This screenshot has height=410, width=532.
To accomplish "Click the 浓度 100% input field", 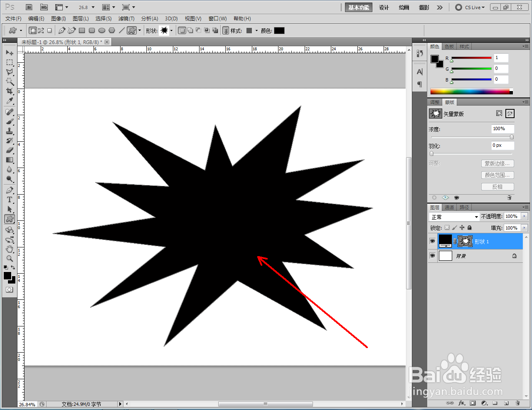I will point(502,128).
